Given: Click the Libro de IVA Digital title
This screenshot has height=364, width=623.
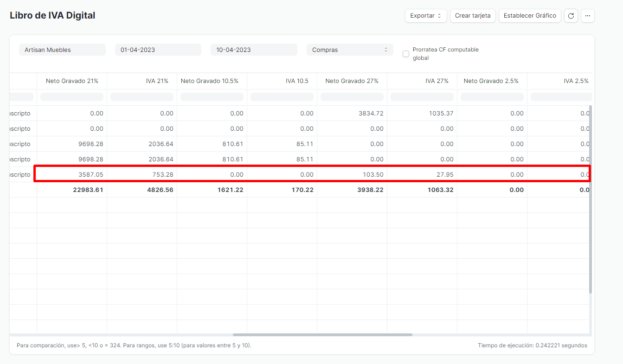Looking at the screenshot, I should point(52,15).
